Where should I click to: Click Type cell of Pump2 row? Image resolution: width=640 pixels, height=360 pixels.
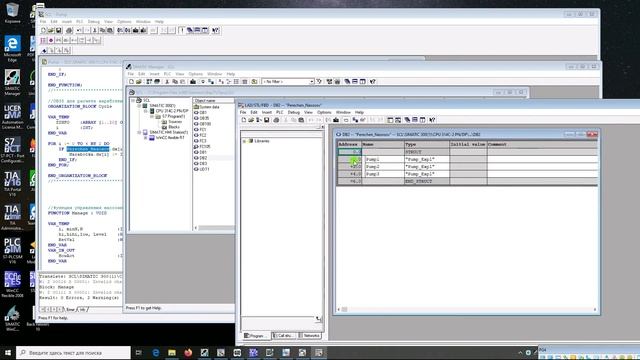tap(427, 167)
